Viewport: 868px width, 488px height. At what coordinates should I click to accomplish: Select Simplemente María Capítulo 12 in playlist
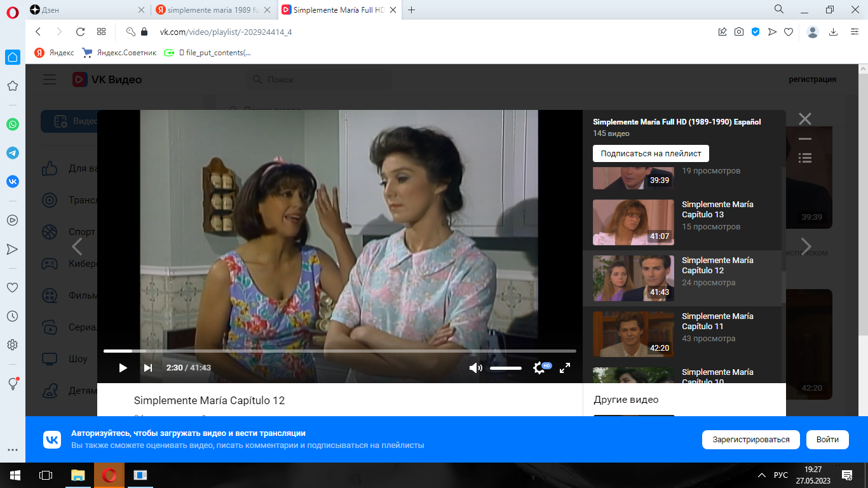(x=683, y=278)
